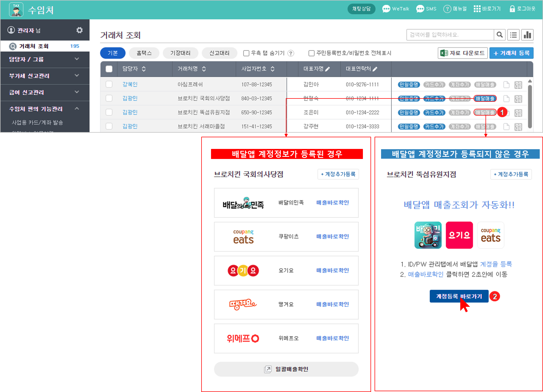Select the 신고대리 tab
Viewport: 543px width, 392px height.
(x=219, y=53)
